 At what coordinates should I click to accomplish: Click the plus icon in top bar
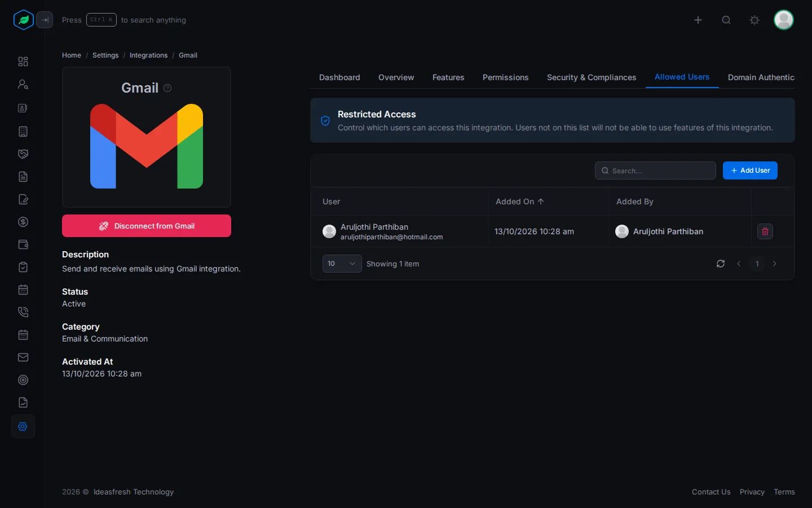(x=698, y=20)
